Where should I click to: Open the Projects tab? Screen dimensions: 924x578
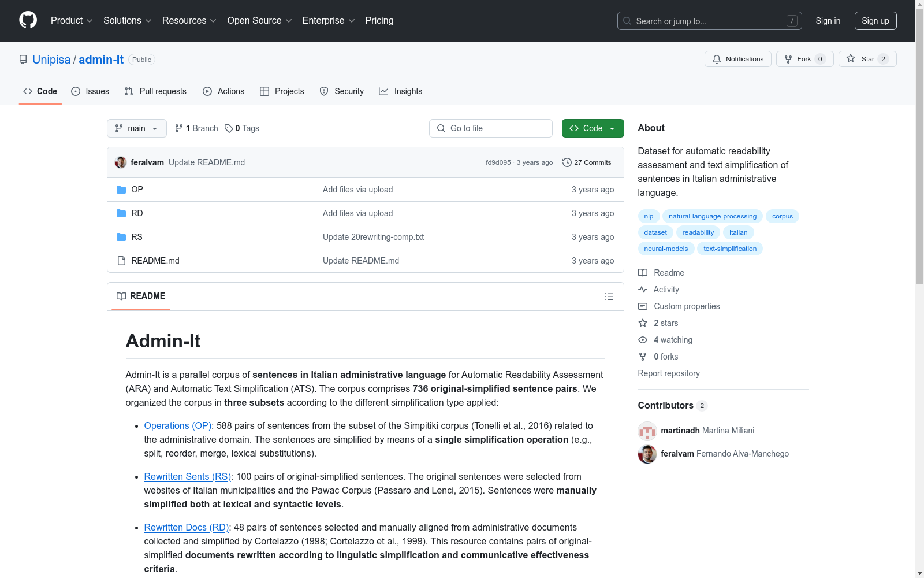pos(282,91)
